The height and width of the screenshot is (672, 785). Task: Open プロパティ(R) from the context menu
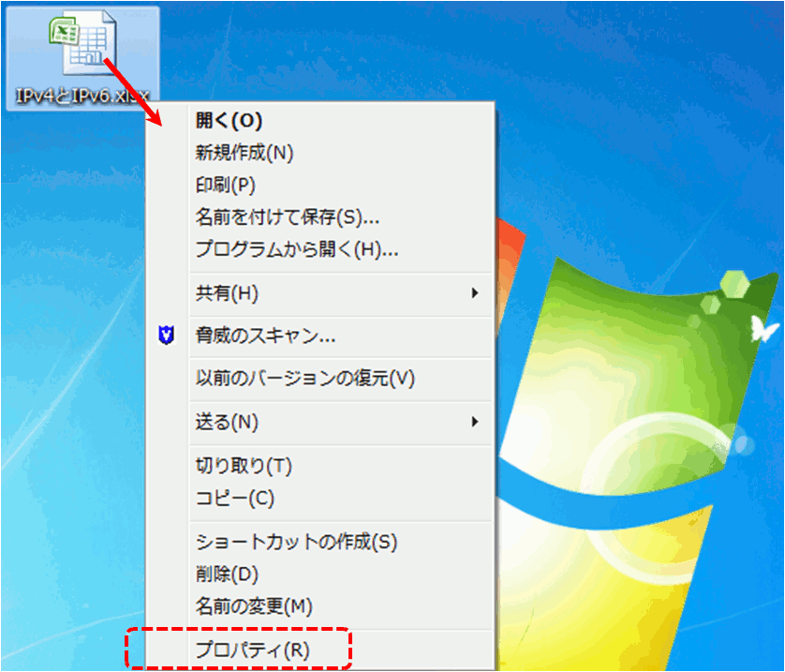(251, 649)
